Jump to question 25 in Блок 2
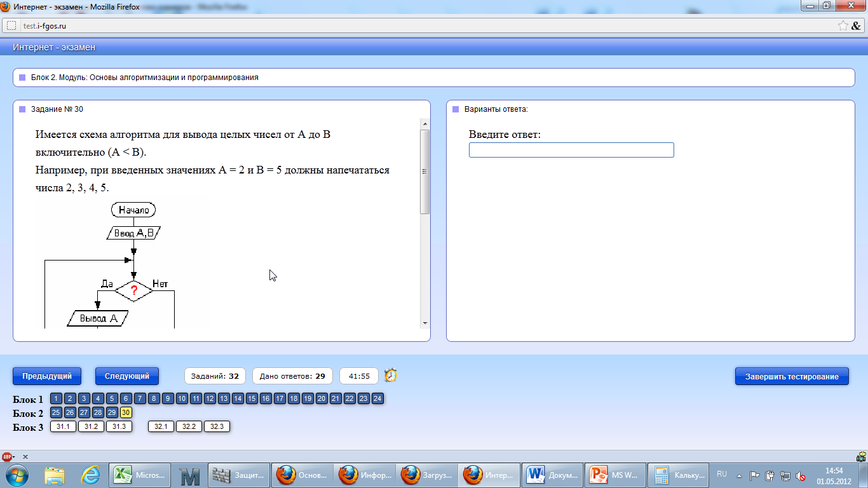This screenshot has height=488, width=868. click(x=56, y=413)
